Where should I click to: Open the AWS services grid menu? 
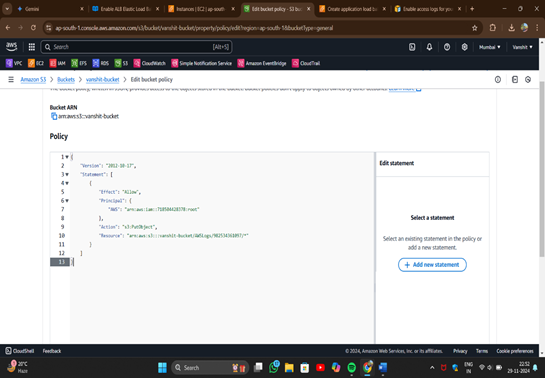[32, 47]
